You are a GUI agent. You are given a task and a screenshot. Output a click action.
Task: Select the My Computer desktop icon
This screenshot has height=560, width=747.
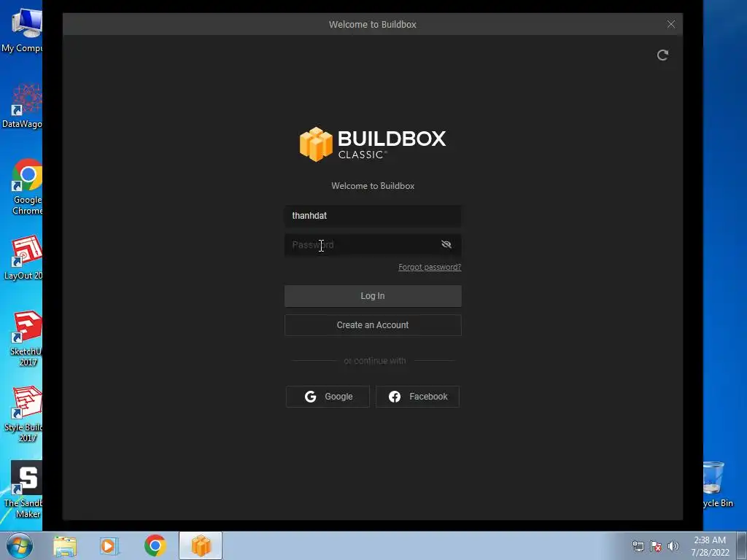(23, 31)
